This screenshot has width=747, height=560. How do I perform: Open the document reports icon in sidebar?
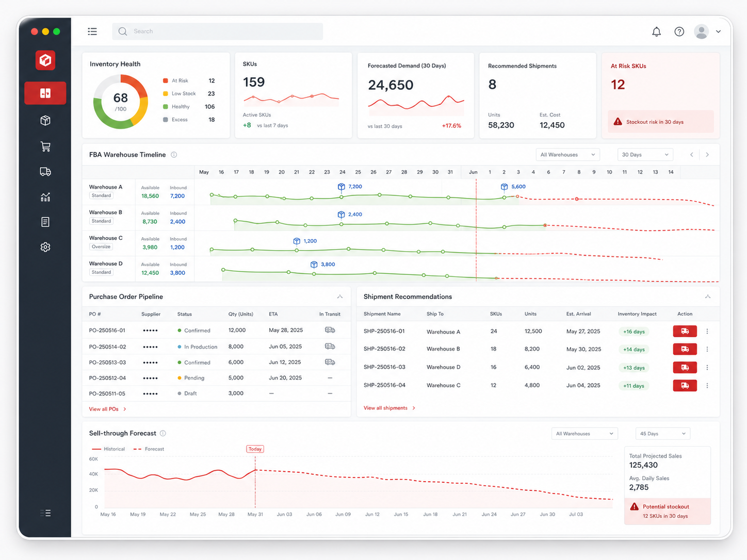coord(45,222)
